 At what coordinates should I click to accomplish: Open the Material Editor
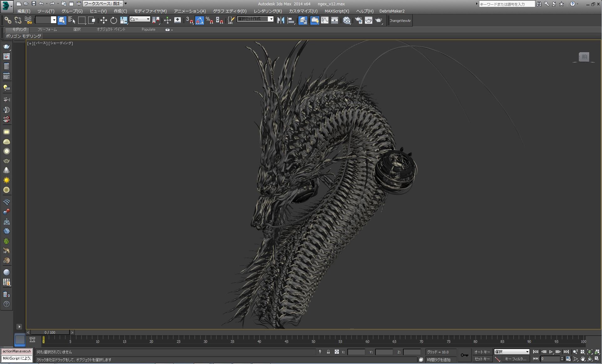pyautogui.click(x=347, y=20)
